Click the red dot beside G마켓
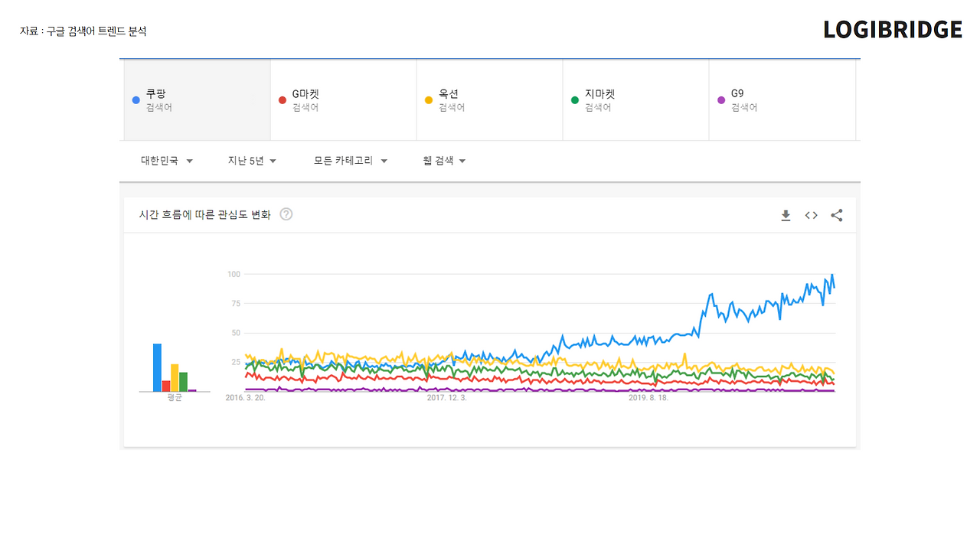The width and height of the screenshot is (980, 551). (x=283, y=100)
